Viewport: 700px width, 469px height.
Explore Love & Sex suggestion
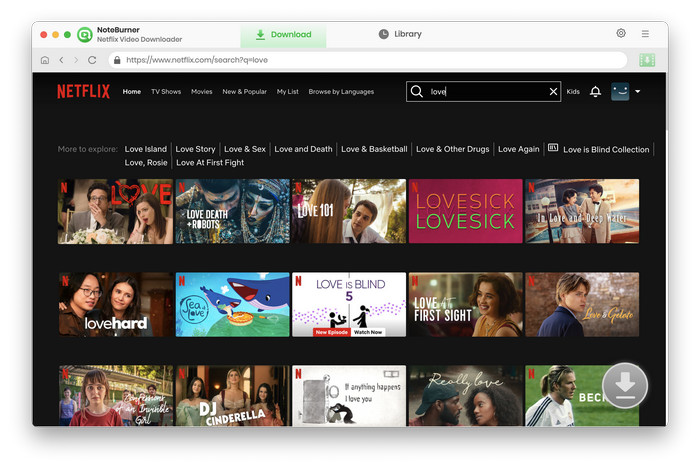pos(245,149)
